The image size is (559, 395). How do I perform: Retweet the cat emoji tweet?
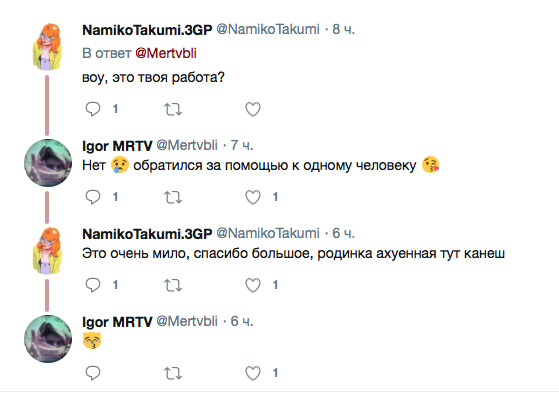click(x=173, y=373)
